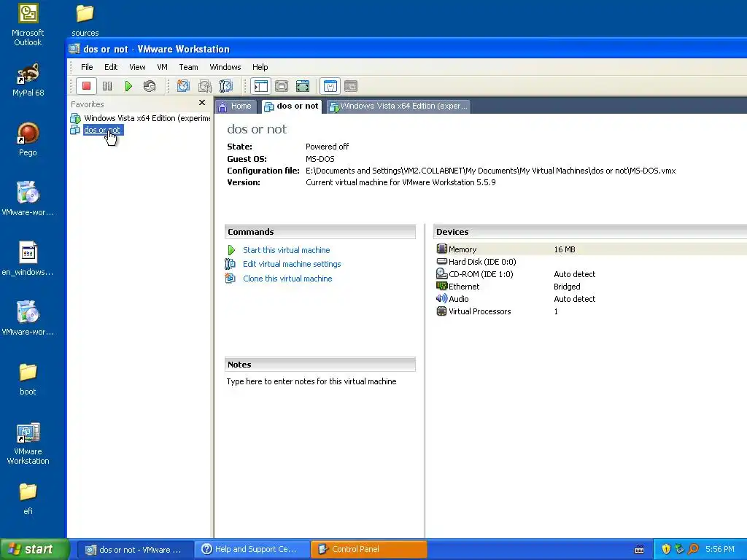The image size is (747, 560).
Task: Click the red Power Off toolbar button
Action: [x=86, y=86]
